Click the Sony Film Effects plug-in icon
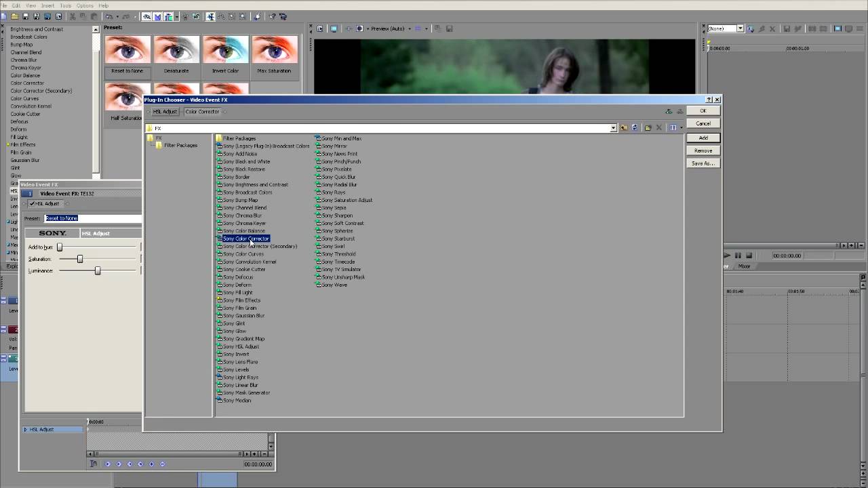The width and height of the screenshot is (868, 488). click(x=220, y=300)
